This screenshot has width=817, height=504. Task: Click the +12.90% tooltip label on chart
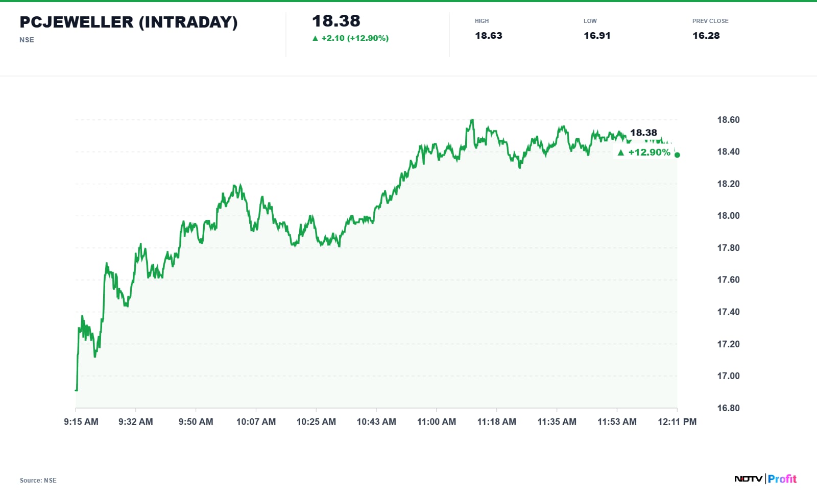tap(649, 152)
